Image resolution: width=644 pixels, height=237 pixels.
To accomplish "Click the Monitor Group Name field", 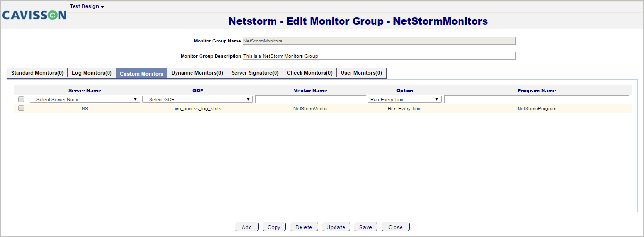I will tap(379, 41).
